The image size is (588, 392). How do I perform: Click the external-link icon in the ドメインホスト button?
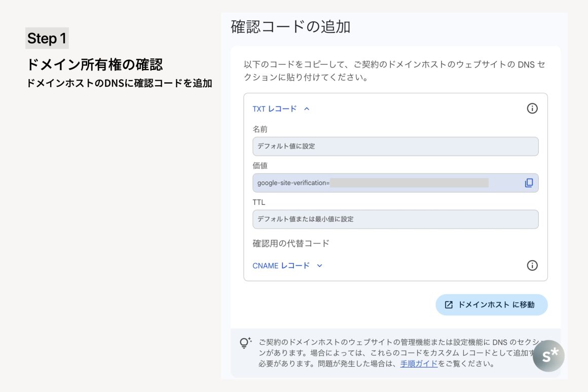(449, 305)
